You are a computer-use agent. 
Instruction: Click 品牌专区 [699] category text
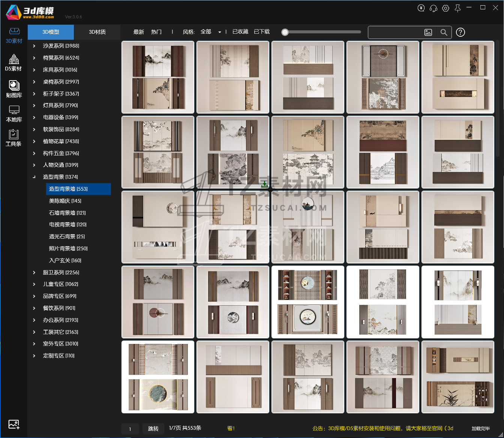[60, 296]
